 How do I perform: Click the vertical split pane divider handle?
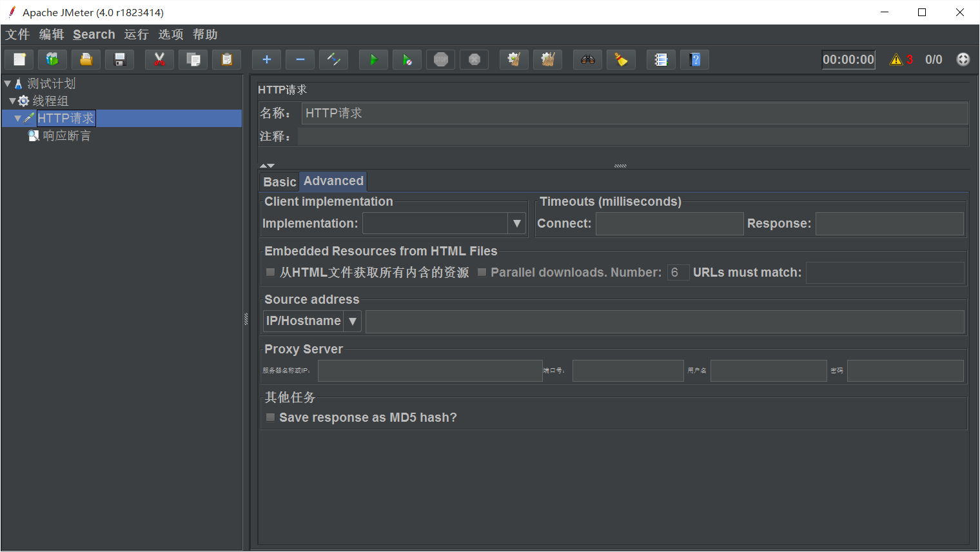point(246,319)
